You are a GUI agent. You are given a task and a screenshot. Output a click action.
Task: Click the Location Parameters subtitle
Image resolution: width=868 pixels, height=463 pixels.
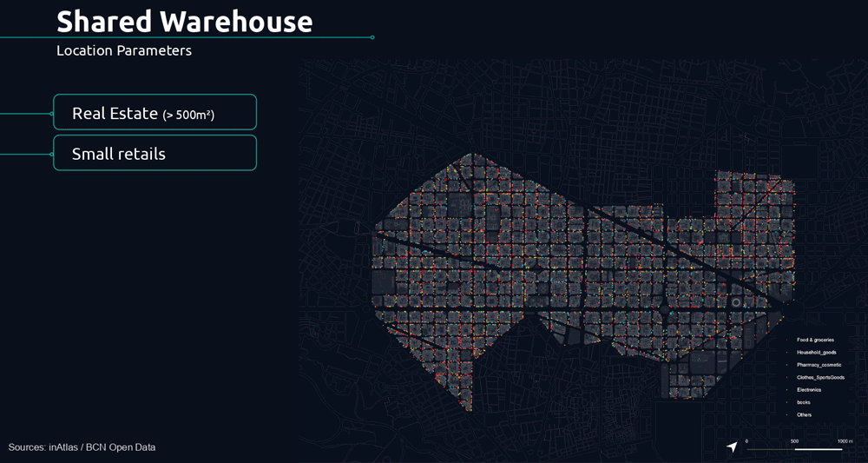point(124,50)
